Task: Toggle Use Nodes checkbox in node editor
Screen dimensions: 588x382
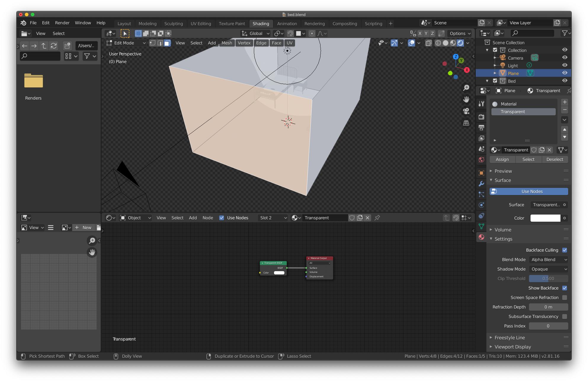Action: [222, 218]
